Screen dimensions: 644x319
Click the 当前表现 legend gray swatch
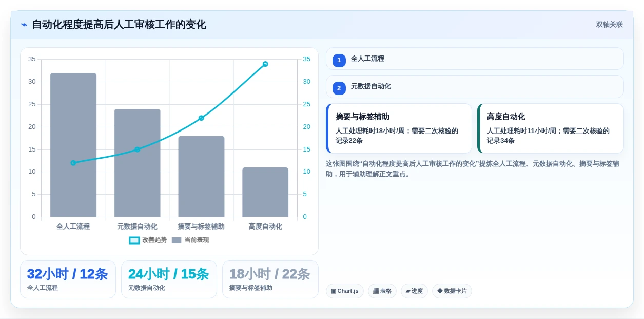point(177,240)
